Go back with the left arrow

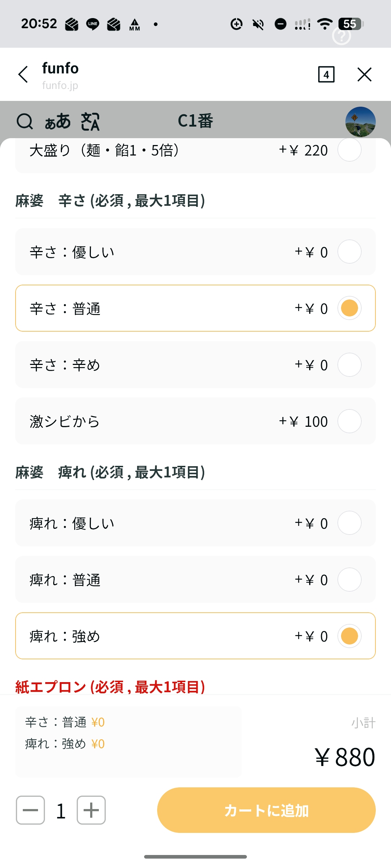tap(24, 75)
